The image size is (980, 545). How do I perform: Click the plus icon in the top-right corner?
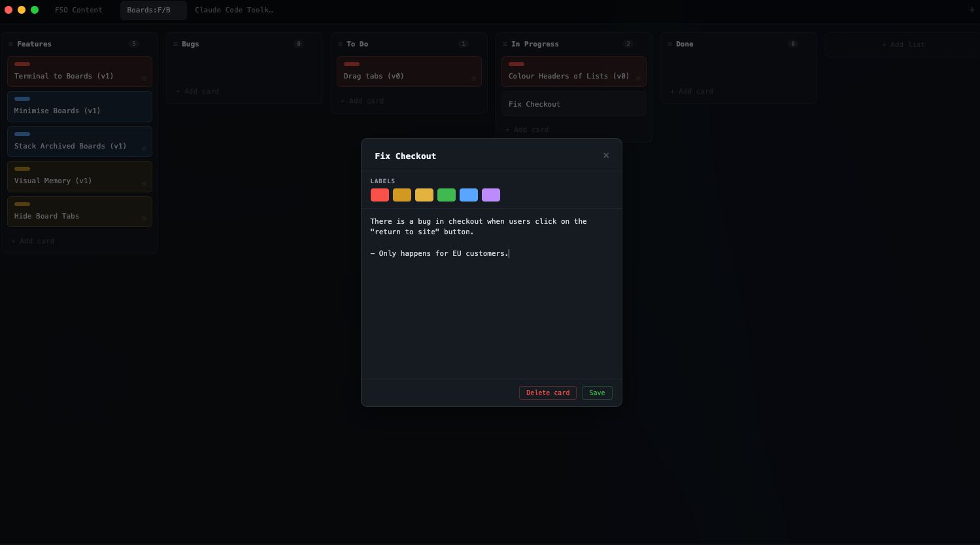coord(972,10)
